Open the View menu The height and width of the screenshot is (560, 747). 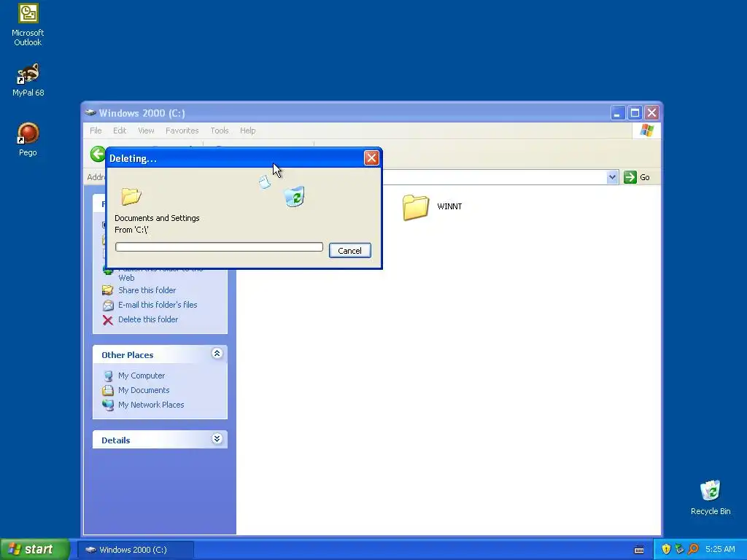[146, 131]
